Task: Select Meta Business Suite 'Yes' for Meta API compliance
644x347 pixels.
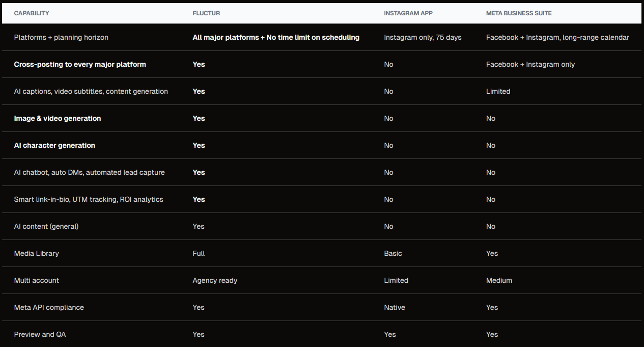Action: pos(492,307)
